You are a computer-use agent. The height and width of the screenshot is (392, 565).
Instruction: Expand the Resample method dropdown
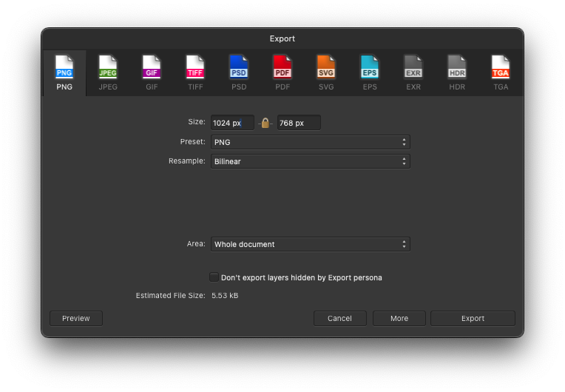click(x=310, y=161)
